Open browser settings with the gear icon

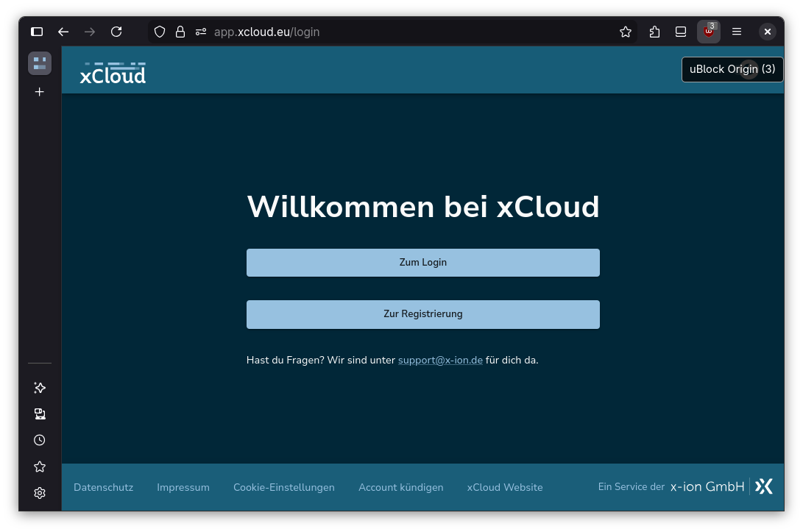click(x=39, y=493)
